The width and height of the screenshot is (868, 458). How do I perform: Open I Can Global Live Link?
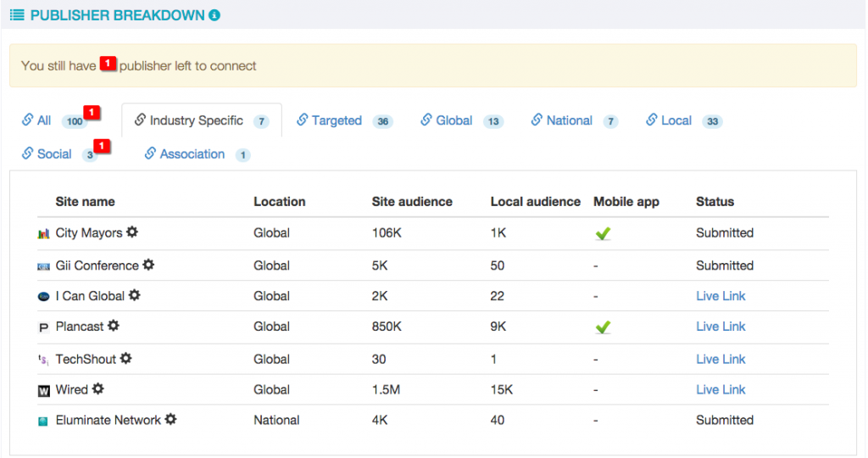[x=721, y=296]
